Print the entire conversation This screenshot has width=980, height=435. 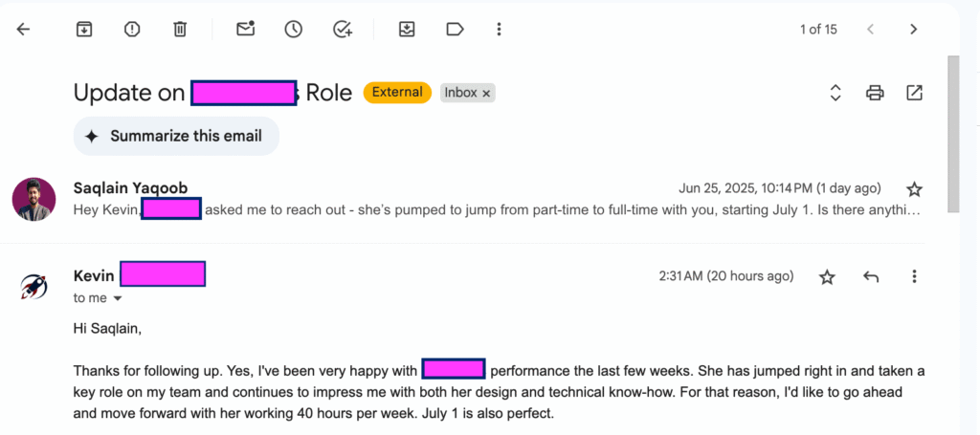pyautogui.click(x=875, y=93)
